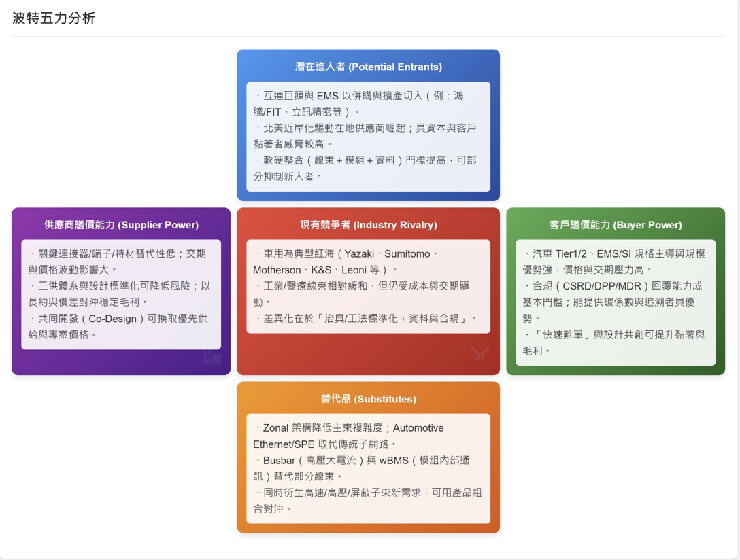The image size is (740, 560).
Task: Click the Buyer Power green card body
Action: (616, 292)
